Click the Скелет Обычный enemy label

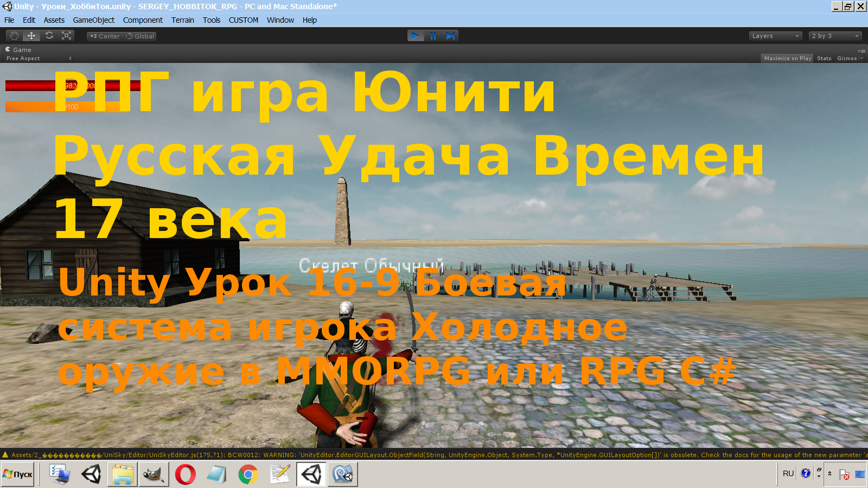(x=371, y=266)
